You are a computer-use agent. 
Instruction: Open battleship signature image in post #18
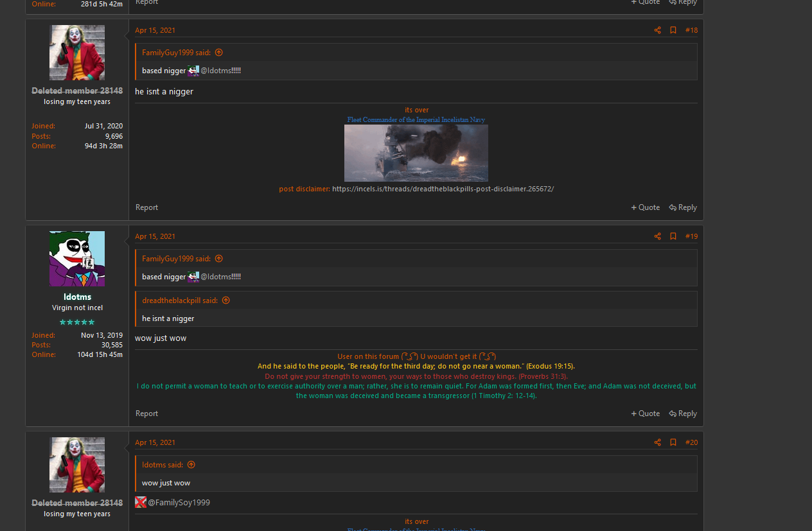(x=416, y=153)
